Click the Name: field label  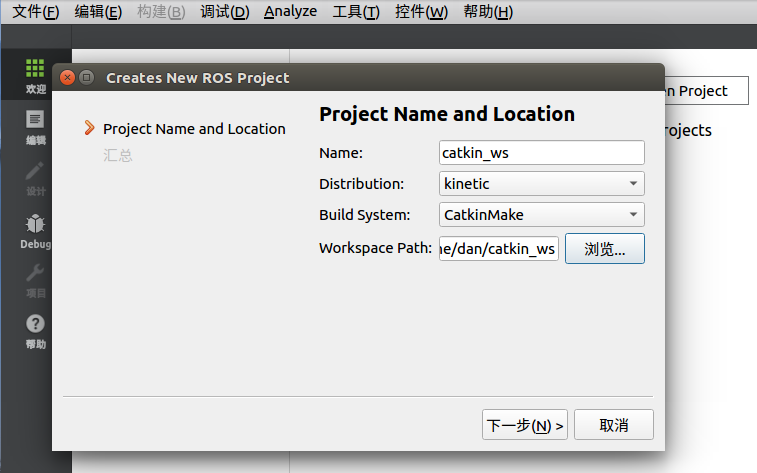341,153
